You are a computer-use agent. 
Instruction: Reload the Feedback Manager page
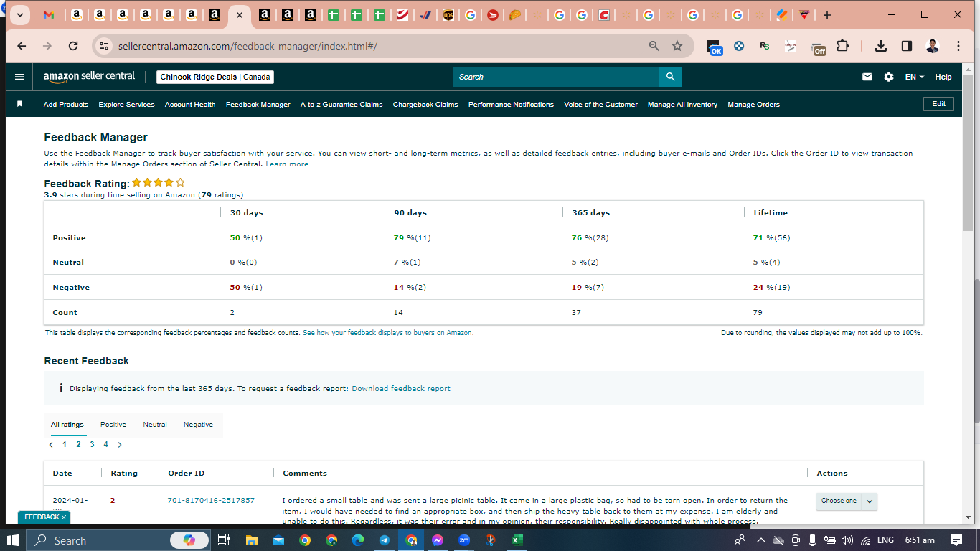pyautogui.click(x=73, y=46)
